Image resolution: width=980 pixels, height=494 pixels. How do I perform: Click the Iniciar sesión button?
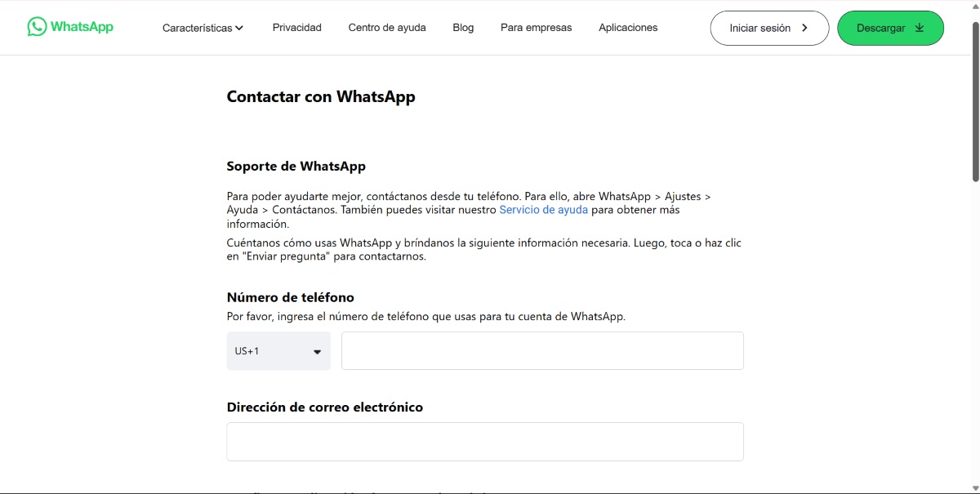[769, 28]
